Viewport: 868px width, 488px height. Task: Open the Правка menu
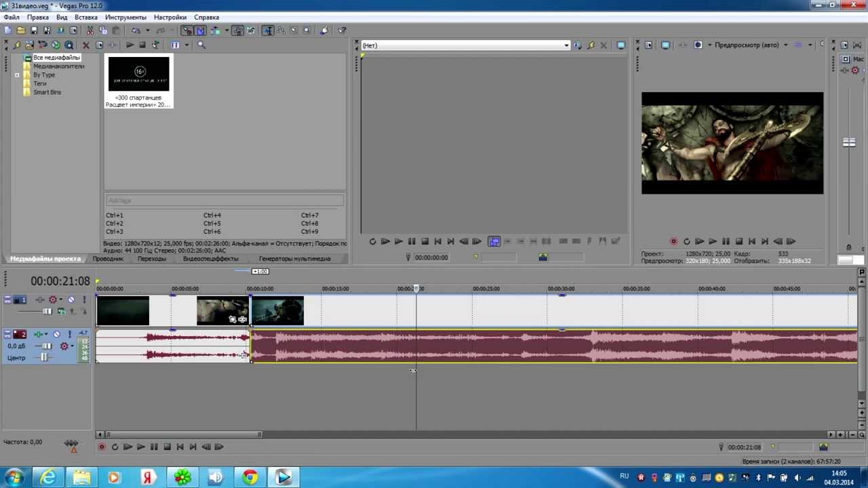[37, 17]
